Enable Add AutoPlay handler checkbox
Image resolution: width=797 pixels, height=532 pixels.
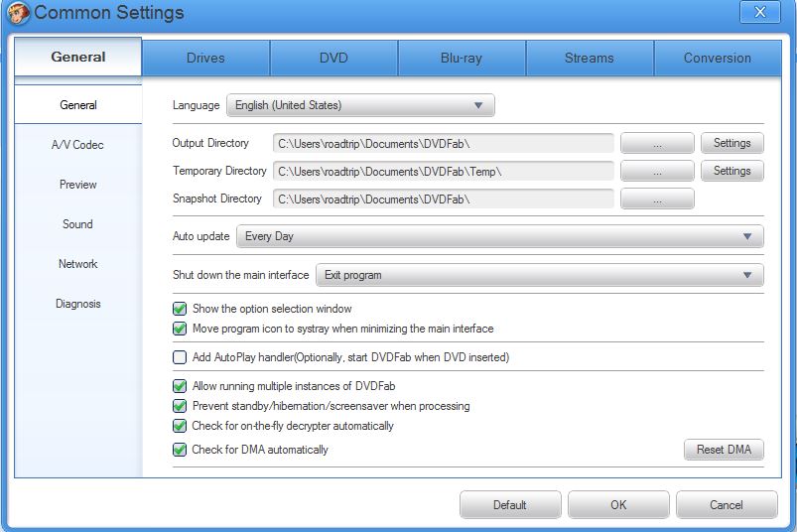[180, 357]
